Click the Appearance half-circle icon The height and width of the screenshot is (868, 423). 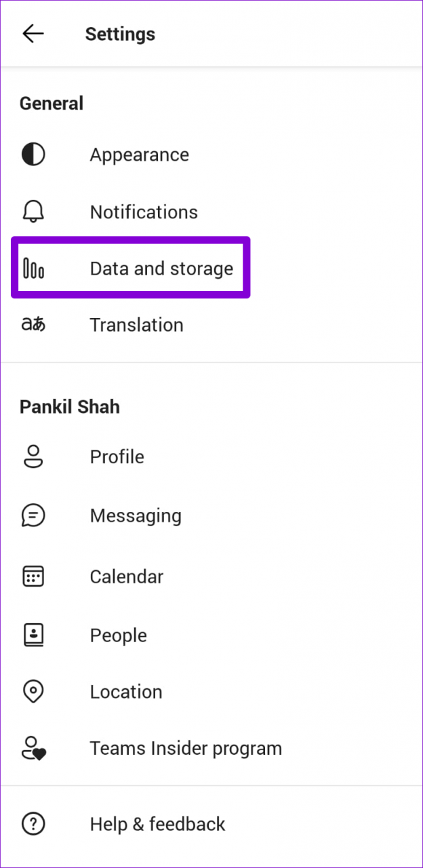[x=33, y=155]
